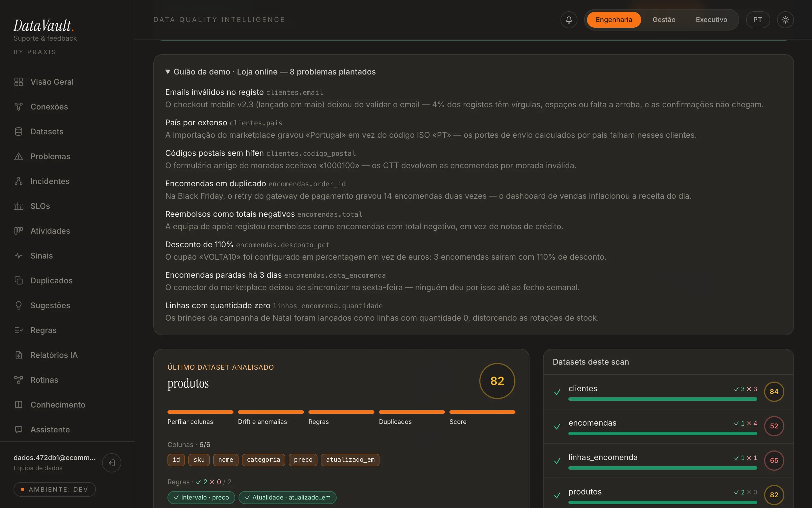Click the logout icon button

112,463
